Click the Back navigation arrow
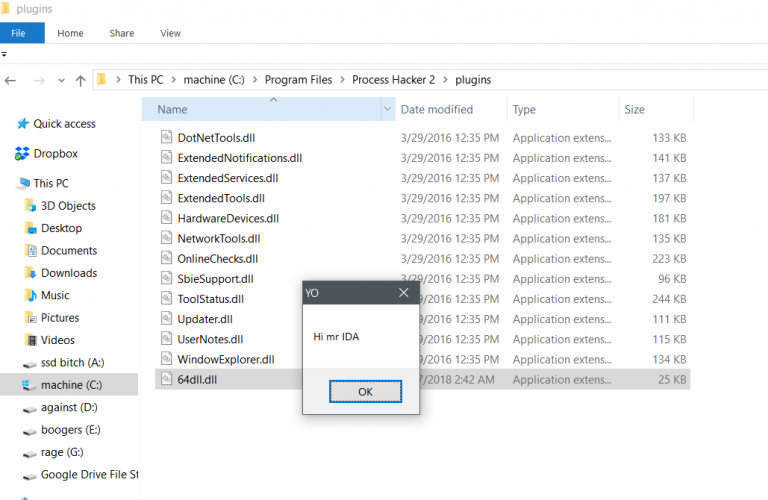Screen dimensions: 768x500 click(x=11, y=80)
